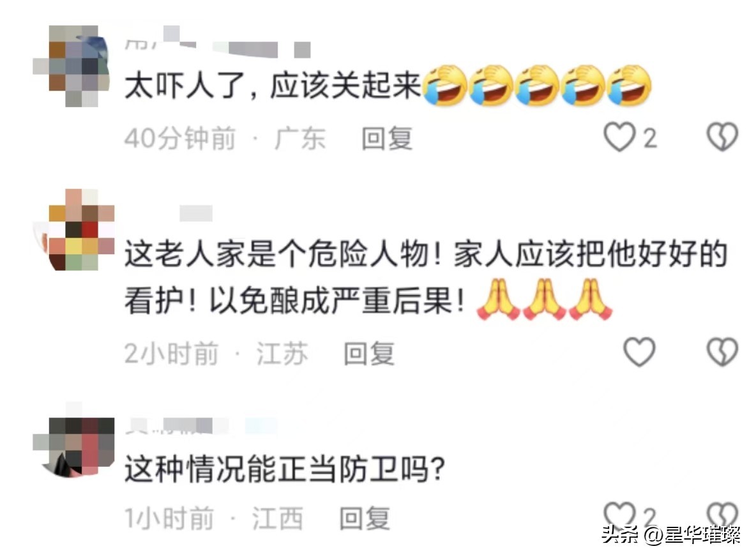This screenshot has height=560, width=756.
Task: Like the Jiangsu comment with heart icon
Action: 639,352
